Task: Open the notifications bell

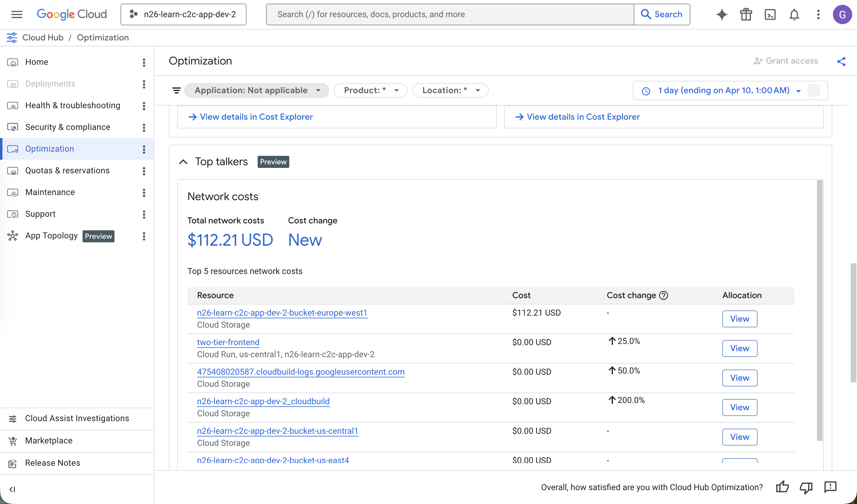Action: click(x=794, y=14)
